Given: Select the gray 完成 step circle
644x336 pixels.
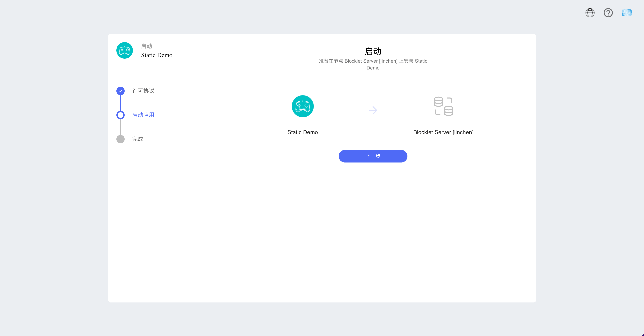Looking at the screenshot, I should coord(121,139).
